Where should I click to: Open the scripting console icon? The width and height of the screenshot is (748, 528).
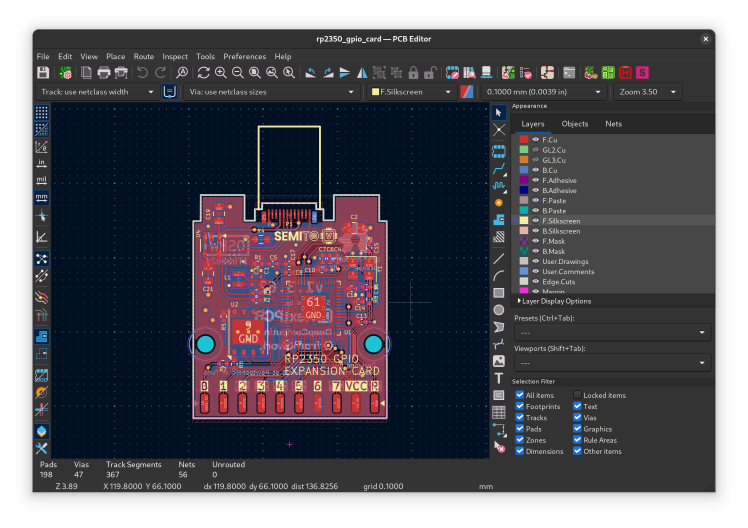point(568,73)
